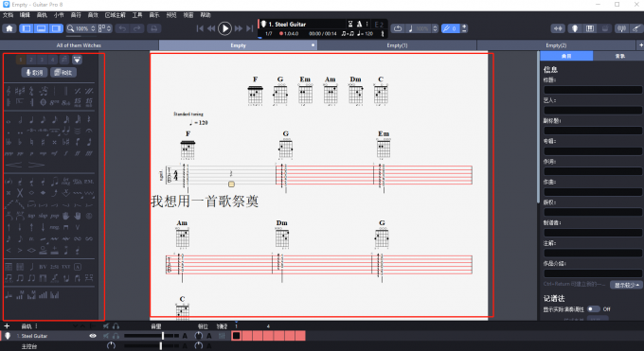
Task: Click the lyrics microphone button
Action: pyautogui.click(x=34, y=73)
